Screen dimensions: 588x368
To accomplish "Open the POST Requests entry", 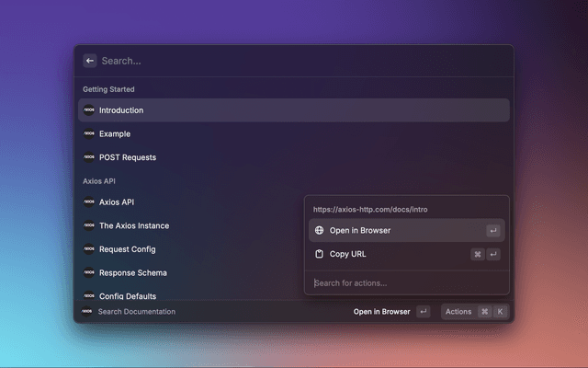I will point(128,157).
